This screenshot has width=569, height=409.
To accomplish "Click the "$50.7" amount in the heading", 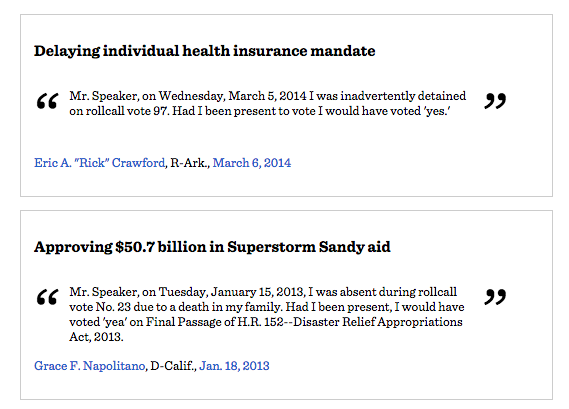I will coord(135,247).
